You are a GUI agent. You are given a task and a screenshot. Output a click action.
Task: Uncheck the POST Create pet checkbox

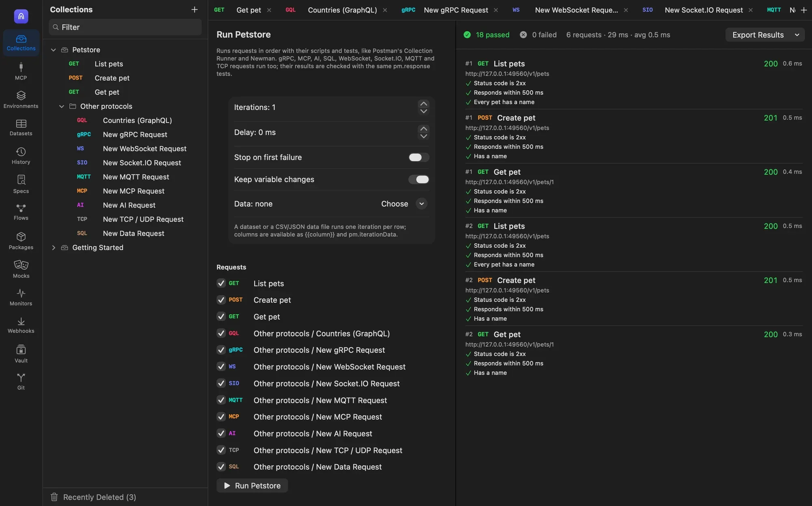click(x=221, y=300)
